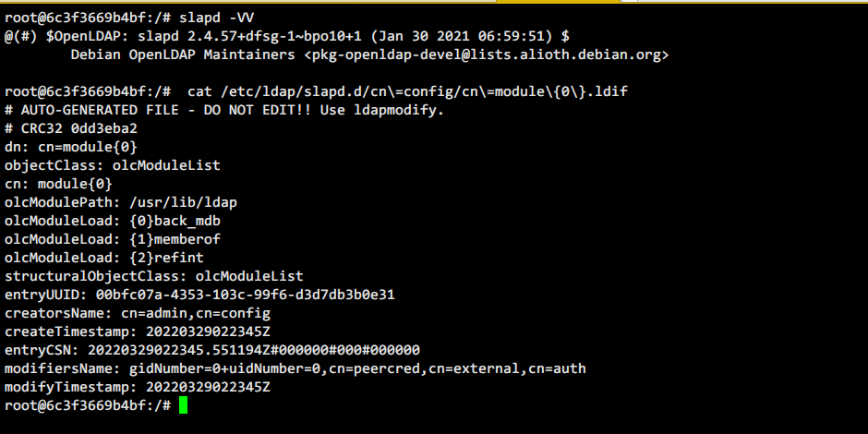Click the 'slapd -VV' command text
868x434 pixels.
(216, 18)
